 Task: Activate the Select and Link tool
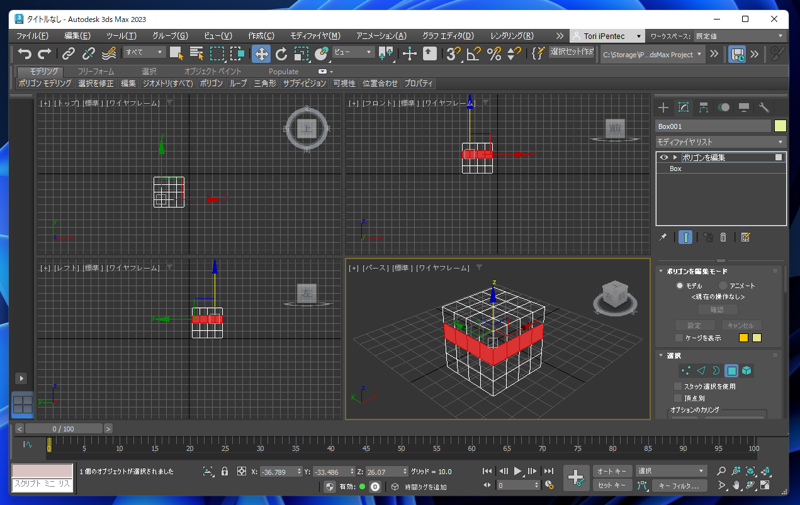[68, 53]
